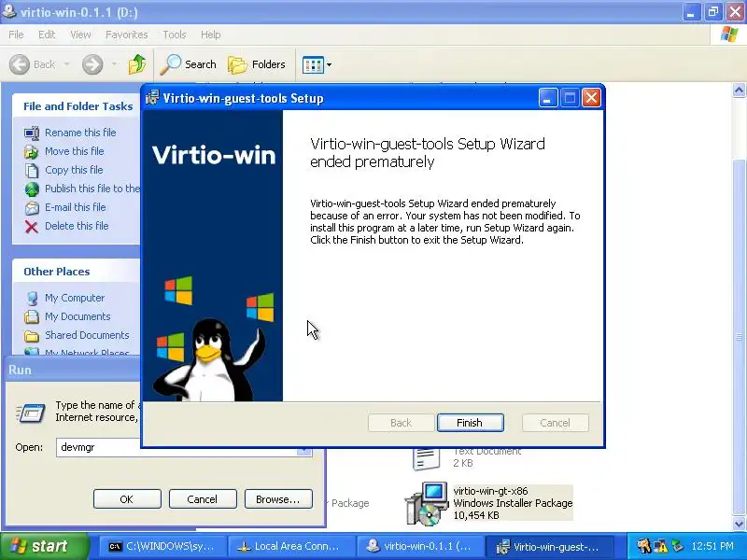This screenshot has width=747, height=560.
Task: Click the Search toolbar button
Action: (x=189, y=64)
